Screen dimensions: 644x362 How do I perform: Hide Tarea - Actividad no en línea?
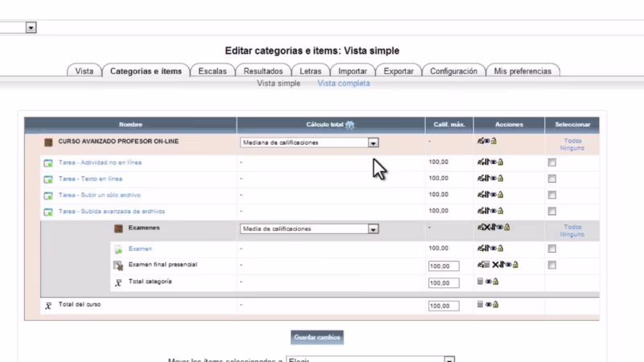[493, 162]
